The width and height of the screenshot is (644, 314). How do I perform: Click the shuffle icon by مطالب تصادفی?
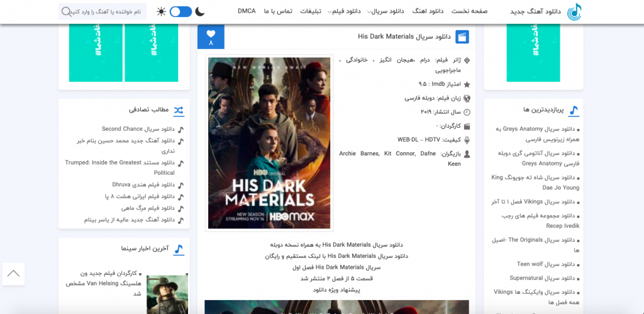click(x=179, y=109)
